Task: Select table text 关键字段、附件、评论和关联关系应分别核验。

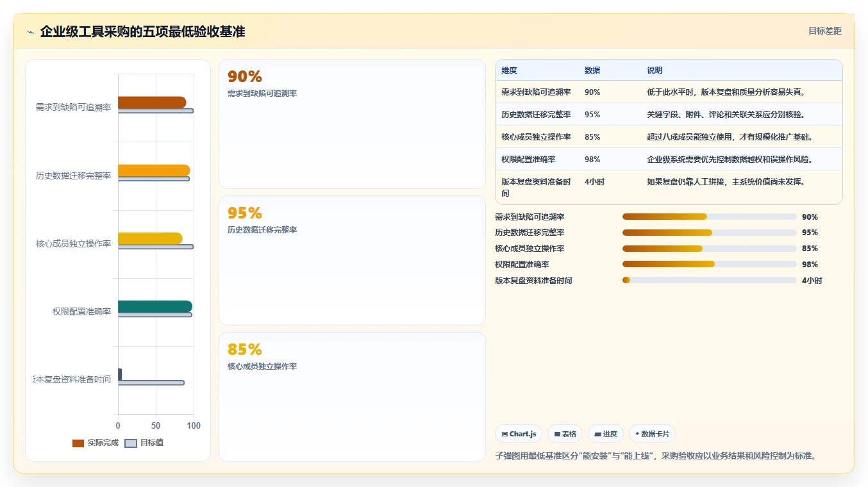Action: tap(726, 115)
